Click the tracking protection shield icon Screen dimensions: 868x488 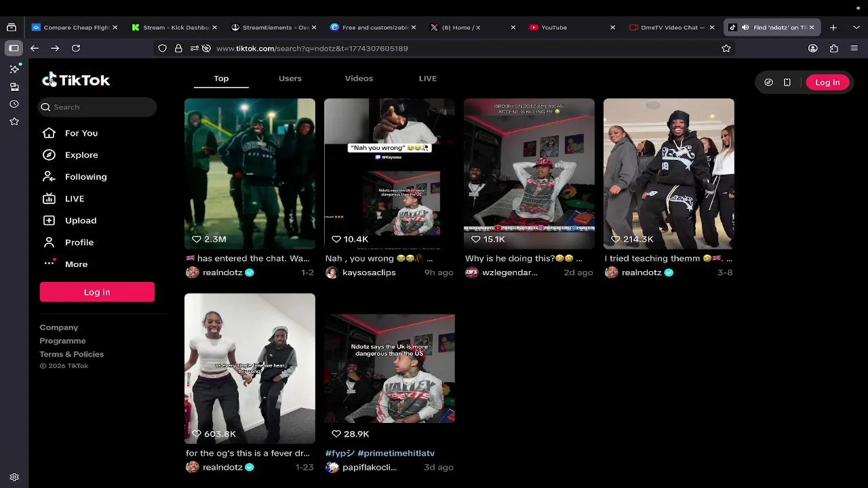pos(162,48)
